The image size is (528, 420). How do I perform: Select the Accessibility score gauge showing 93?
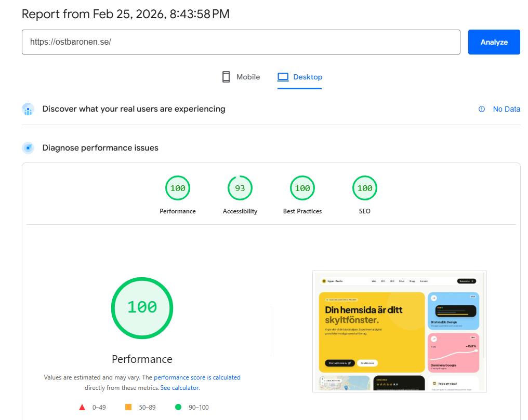click(x=240, y=188)
